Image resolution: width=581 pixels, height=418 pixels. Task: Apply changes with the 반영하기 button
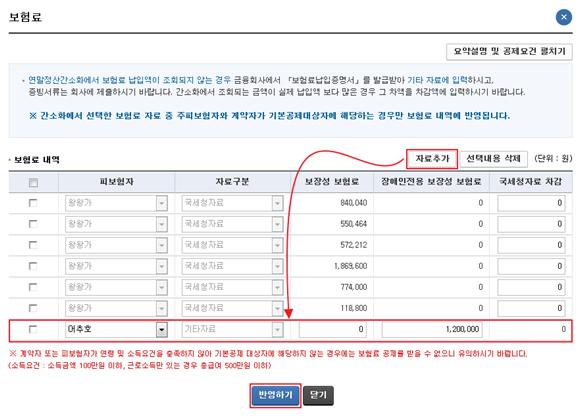click(275, 395)
